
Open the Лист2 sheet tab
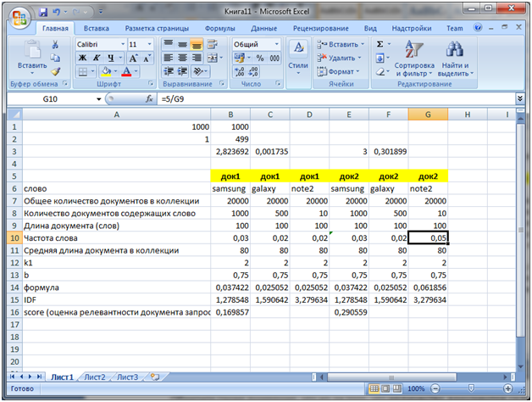(x=95, y=375)
